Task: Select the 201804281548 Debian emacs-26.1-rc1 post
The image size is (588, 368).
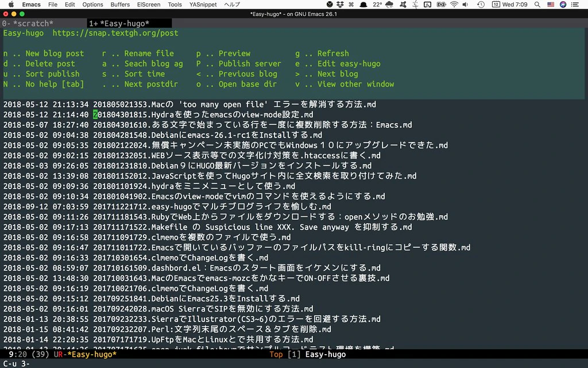Action: pyautogui.click(x=163, y=135)
